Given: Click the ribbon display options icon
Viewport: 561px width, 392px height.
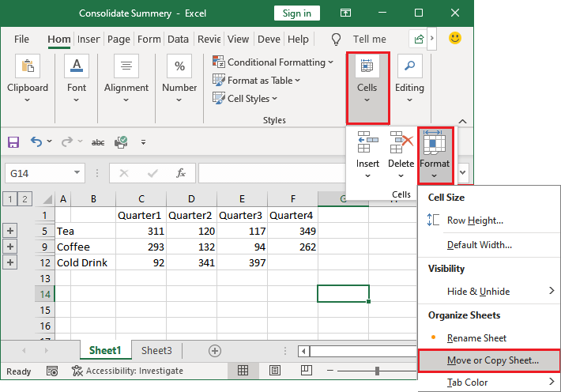Looking at the screenshot, I should coord(345,13).
